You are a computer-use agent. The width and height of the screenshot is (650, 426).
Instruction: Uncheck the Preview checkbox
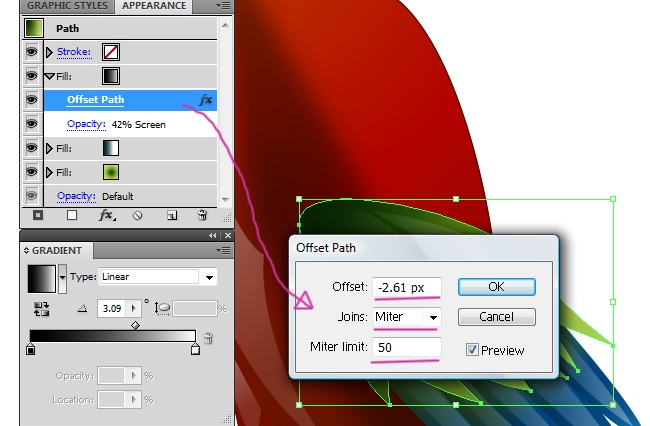pos(472,350)
